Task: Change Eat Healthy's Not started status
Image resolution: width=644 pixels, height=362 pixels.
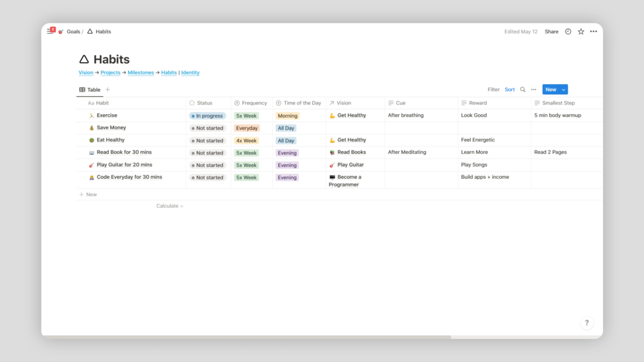Action: [208, 140]
